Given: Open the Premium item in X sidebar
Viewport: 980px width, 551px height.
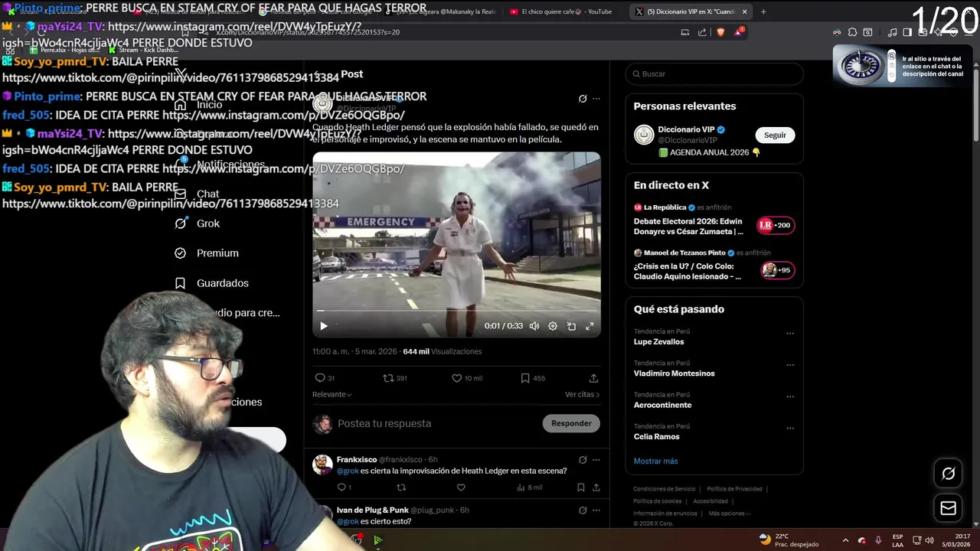Looking at the screenshot, I should tap(207, 253).
